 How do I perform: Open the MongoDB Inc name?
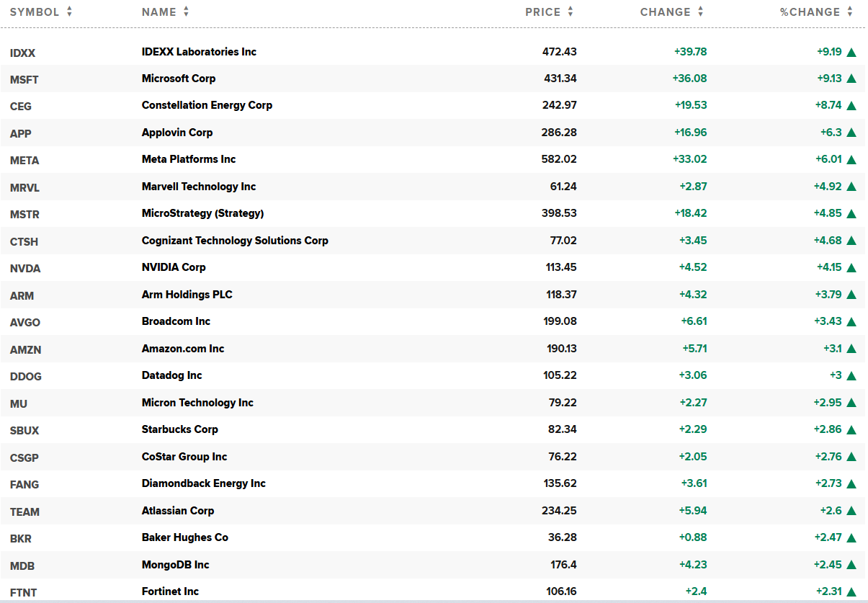[x=176, y=565]
